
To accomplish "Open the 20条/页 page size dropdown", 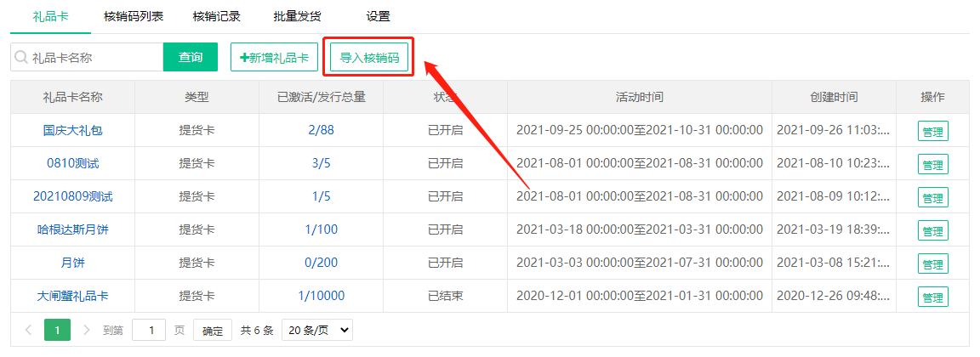I will [316, 330].
